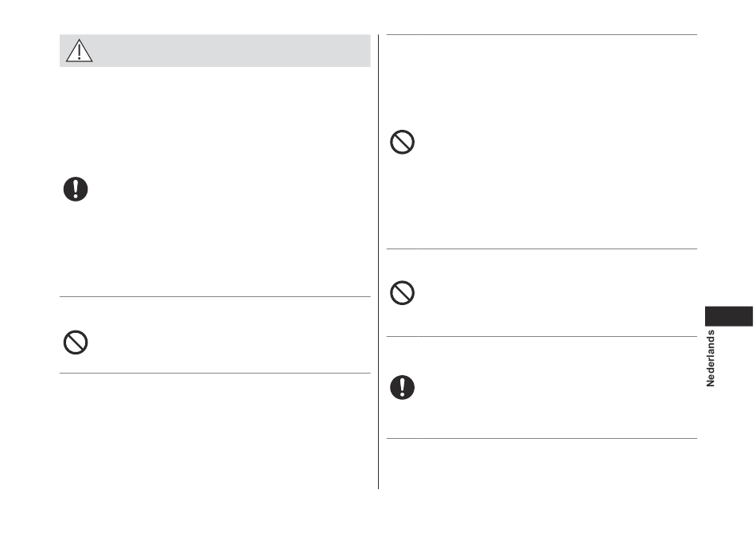Open the Nederlands language tab label
Image resolution: width=756 pixels, height=540 pixels.
click(710, 358)
